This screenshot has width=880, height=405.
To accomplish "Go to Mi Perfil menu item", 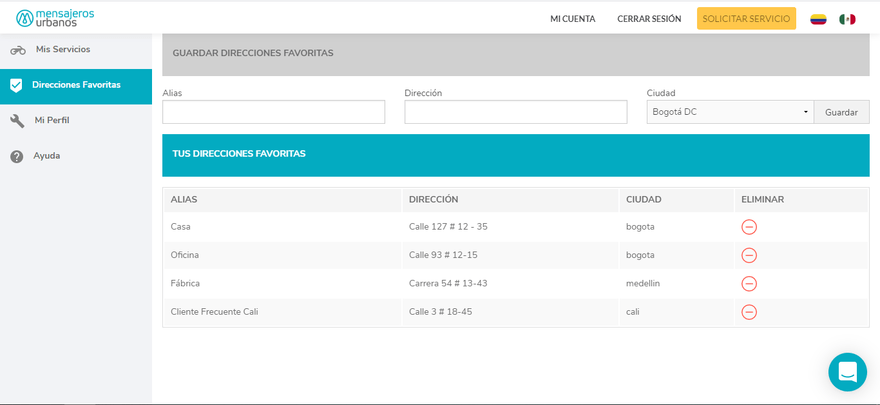I will (x=52, y=120).
